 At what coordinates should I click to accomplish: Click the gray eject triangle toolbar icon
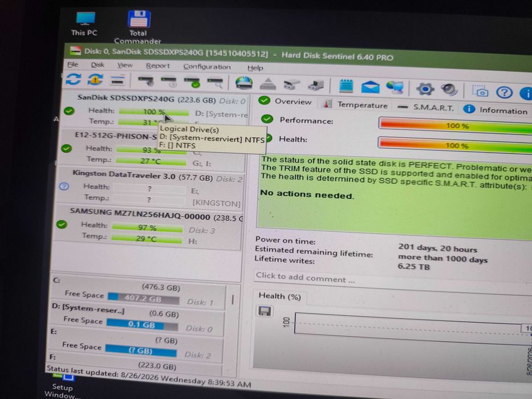coord(268,84)
